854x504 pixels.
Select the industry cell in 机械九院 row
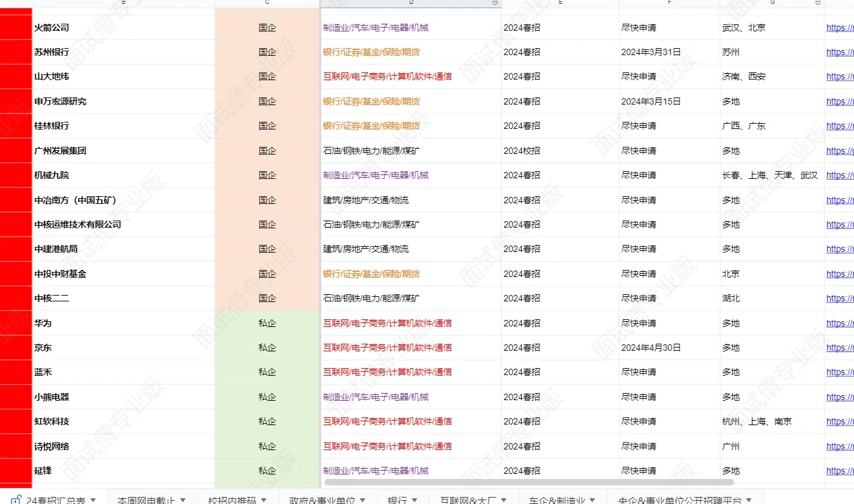pos(411,175)
